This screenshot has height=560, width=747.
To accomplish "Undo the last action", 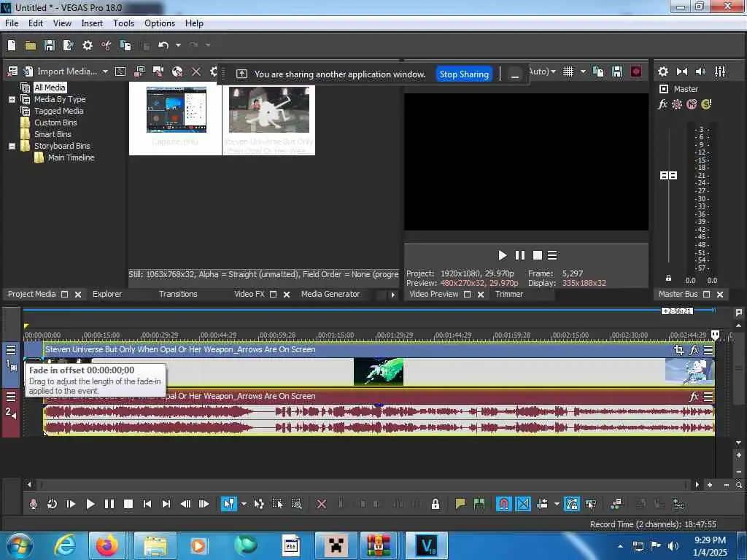I will [163, 45].
